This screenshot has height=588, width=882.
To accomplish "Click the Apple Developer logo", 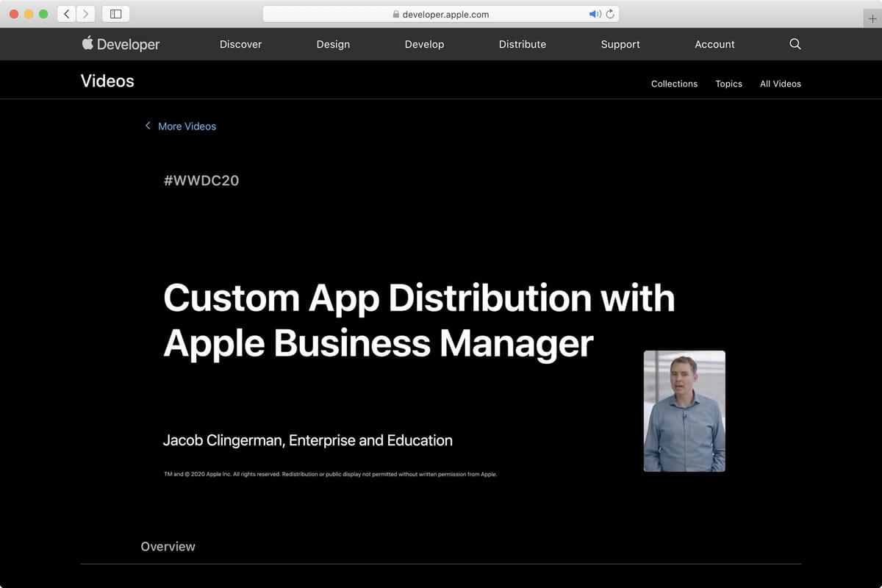I will 121,44.
